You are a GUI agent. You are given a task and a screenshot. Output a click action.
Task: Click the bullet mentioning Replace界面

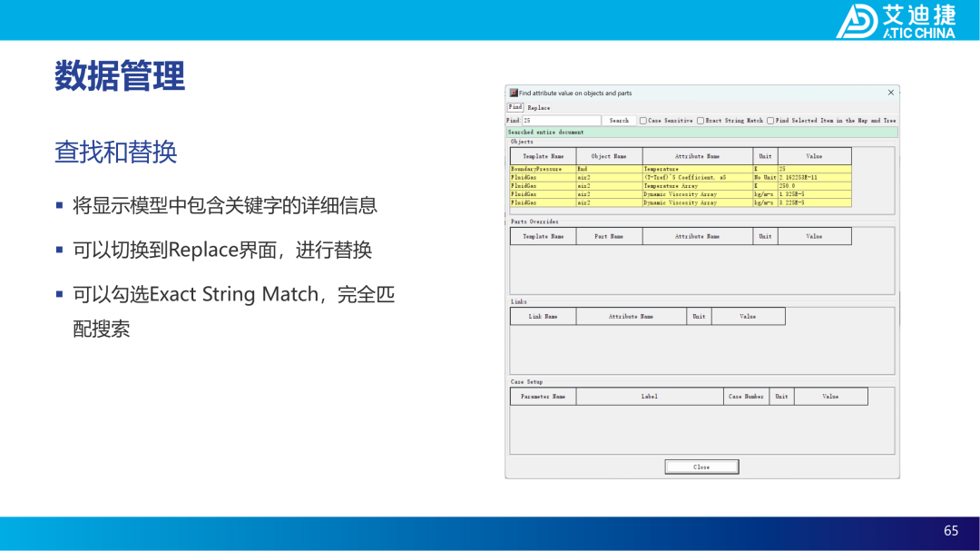click(x=222, y=251)
